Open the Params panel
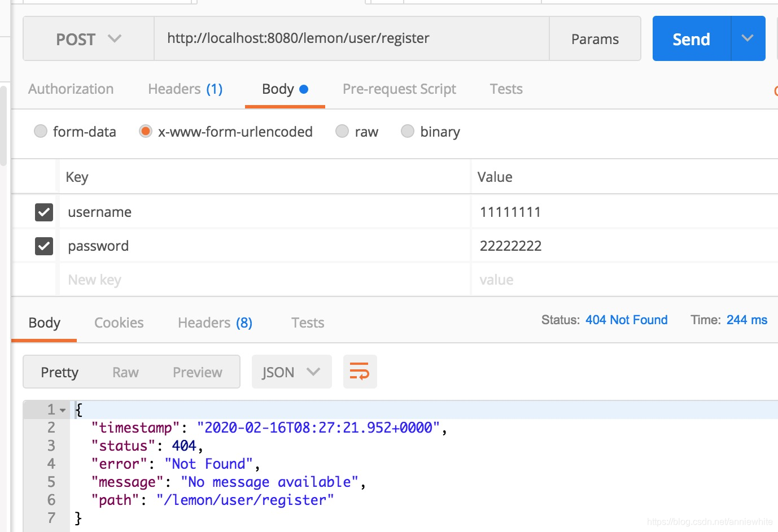The image size is (778, 532). tap(595, 39)
